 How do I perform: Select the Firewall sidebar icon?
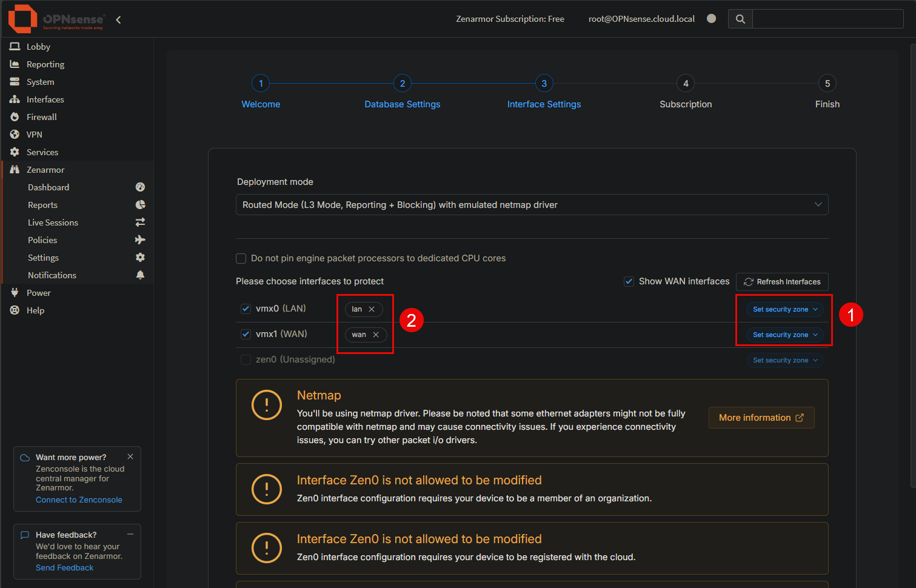pos(13,116)
